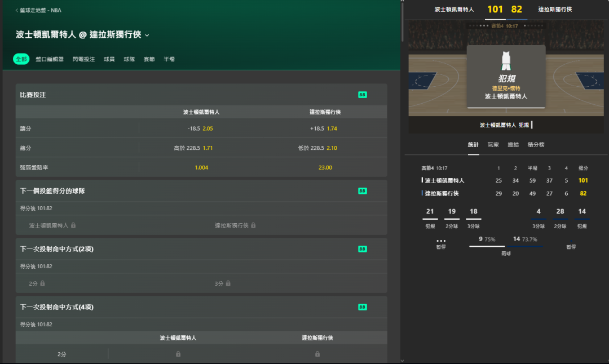609x364 pixels.
Task: Switch to the 閃電投注 tab
Action: coord(83,59)
